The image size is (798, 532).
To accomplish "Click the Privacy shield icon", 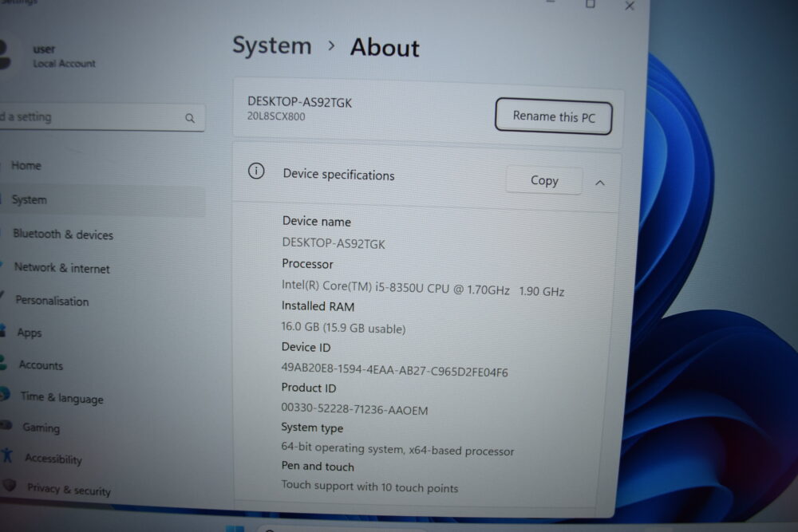I will click(10, 485).
